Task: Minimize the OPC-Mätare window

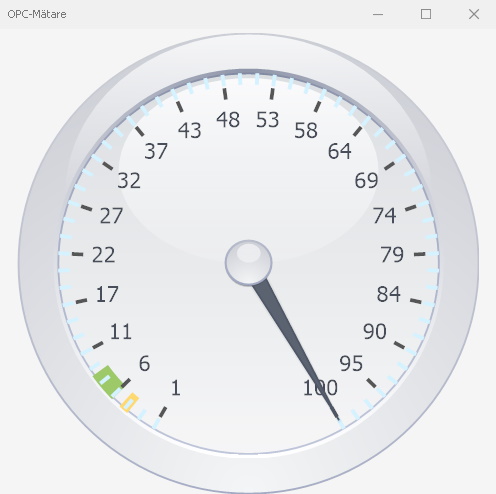Action: click(378, 14)
